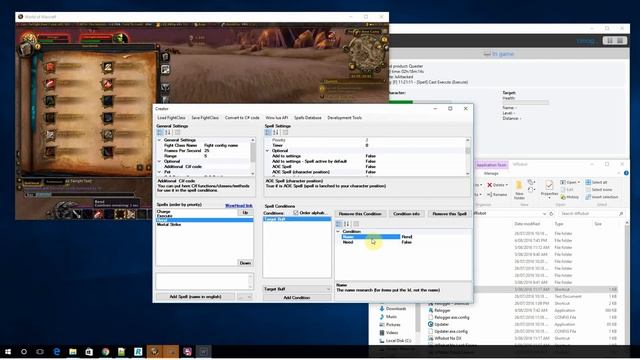Open Chrome from taskbar
Screen dimensions: 640x360
pyautogui.click(x=106, y=351)
